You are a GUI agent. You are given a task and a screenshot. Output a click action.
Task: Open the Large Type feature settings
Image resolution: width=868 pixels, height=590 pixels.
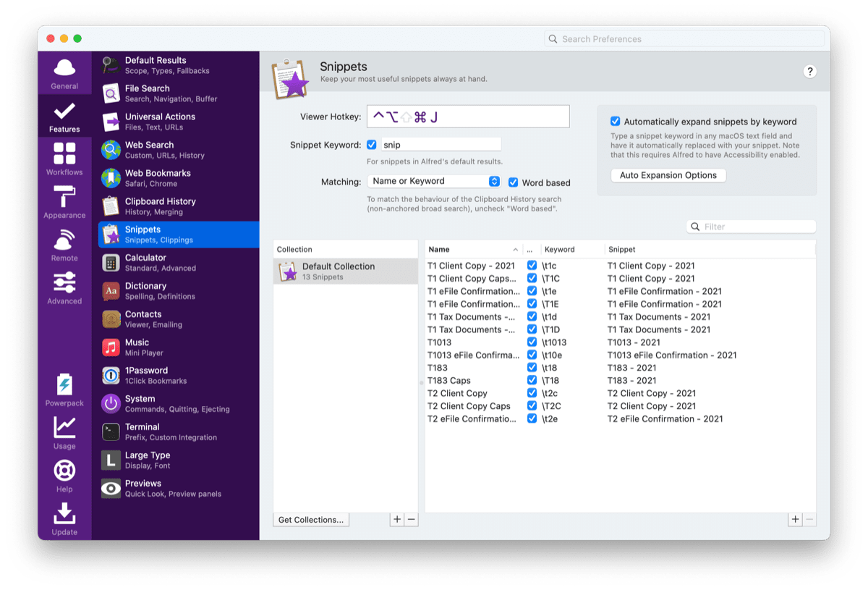point(179,460)
